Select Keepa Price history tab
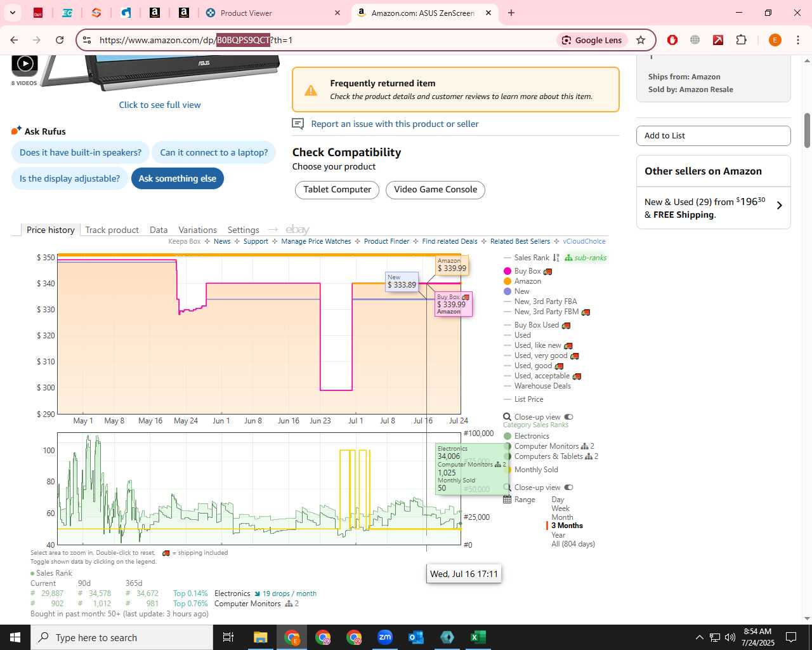 tap(51, 230)
